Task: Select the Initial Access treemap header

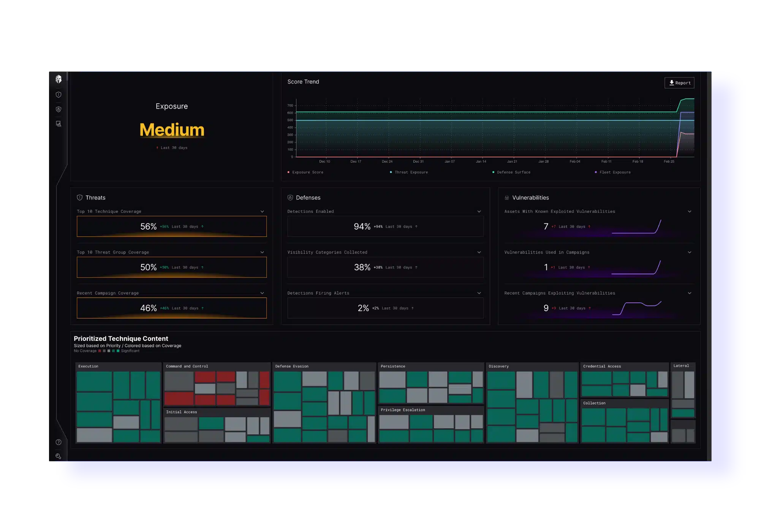Action: pos(182,412)
